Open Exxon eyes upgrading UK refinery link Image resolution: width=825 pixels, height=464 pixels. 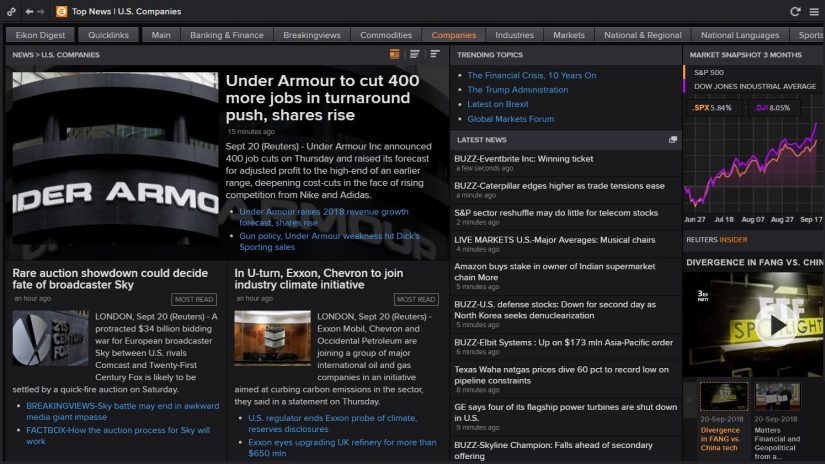343,448
